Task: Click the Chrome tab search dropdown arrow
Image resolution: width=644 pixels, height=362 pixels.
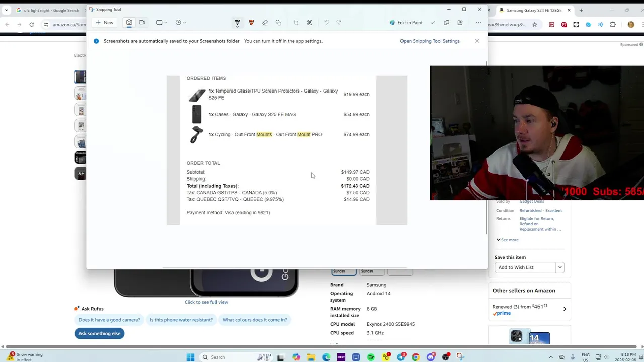Action: [6, 10]
